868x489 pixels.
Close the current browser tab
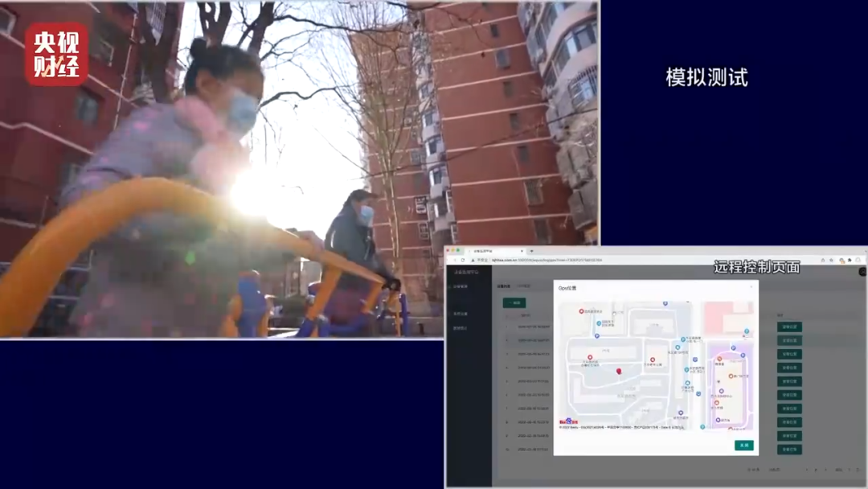tap(522, 251)
